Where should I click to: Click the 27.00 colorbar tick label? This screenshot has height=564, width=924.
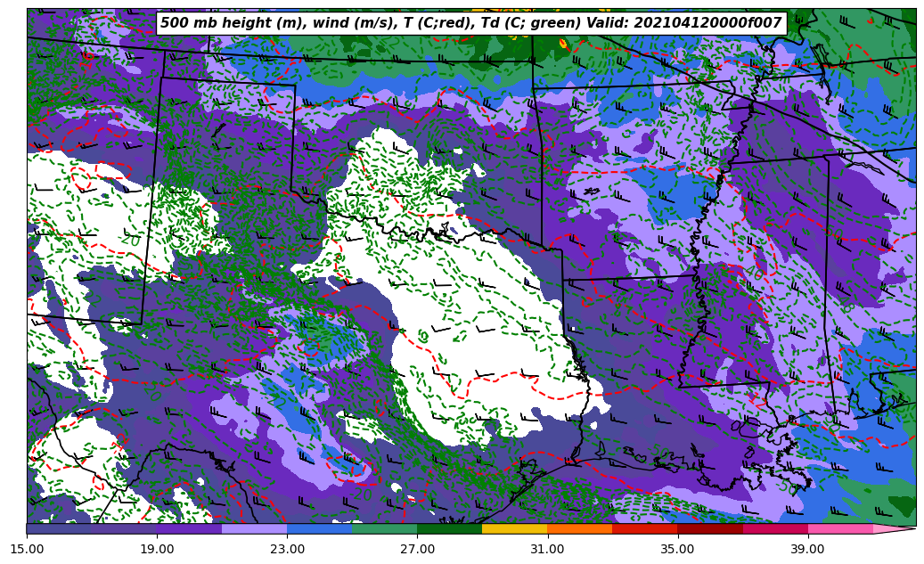click(417, 549)
